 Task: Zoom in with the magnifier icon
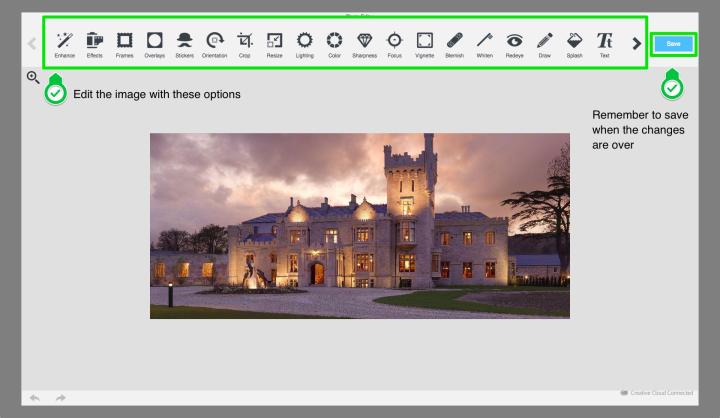(33, 77)
